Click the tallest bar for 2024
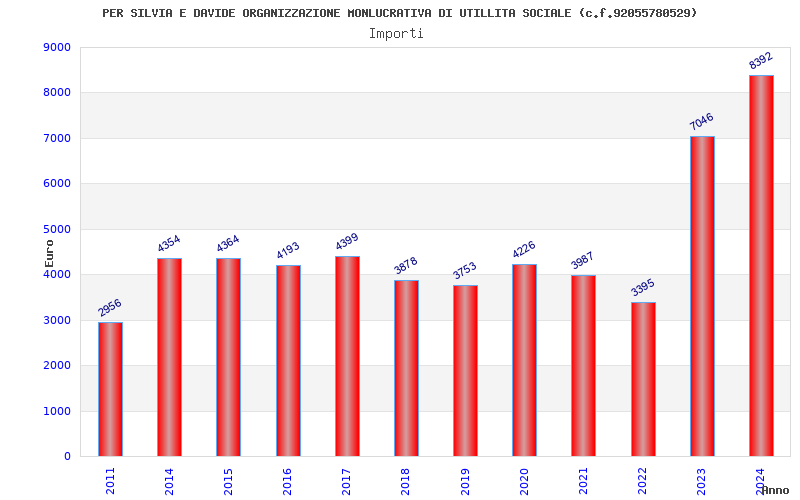800x500 pixels. pyautogui.click(x=761, y=266)
